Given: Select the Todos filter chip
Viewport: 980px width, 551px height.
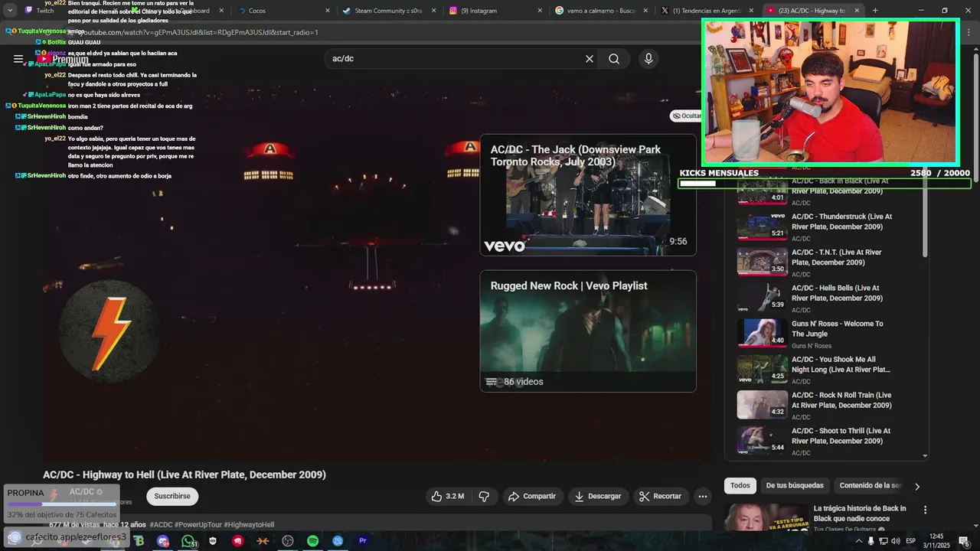Looking at the screenshot, I should (x=740, y=486).
